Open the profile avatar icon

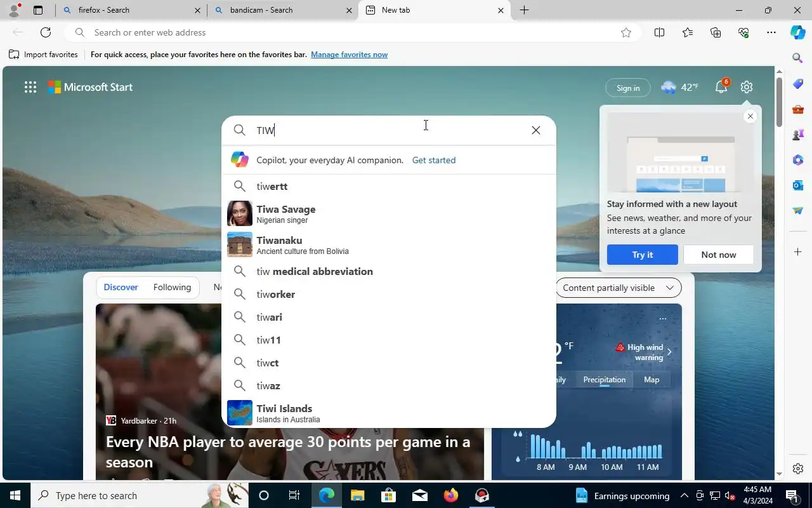tap(14, 10)
